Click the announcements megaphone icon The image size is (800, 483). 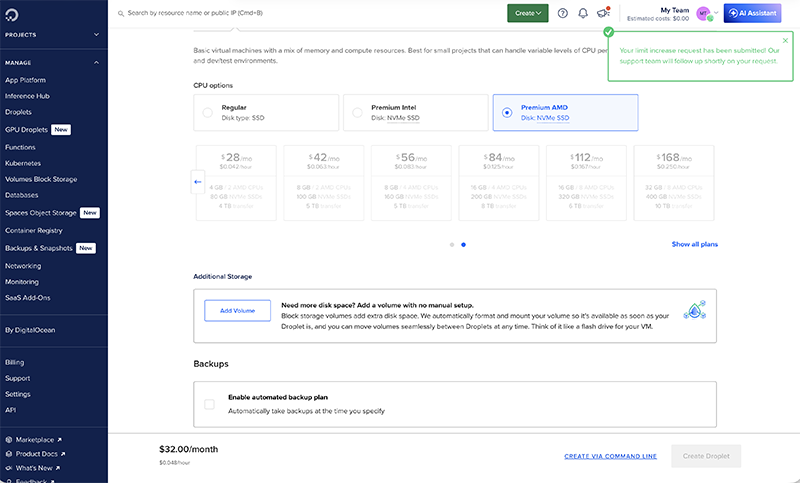(x=603, y=13)
